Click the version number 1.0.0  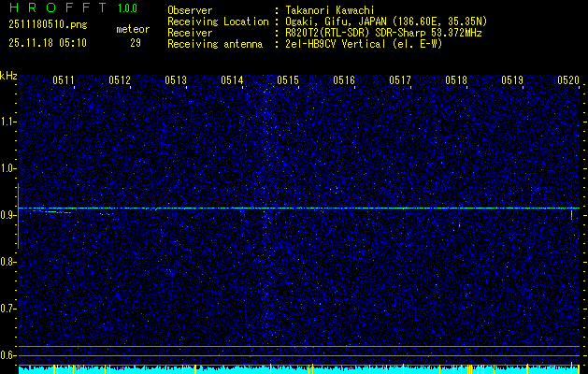click(x=127, y=8)
